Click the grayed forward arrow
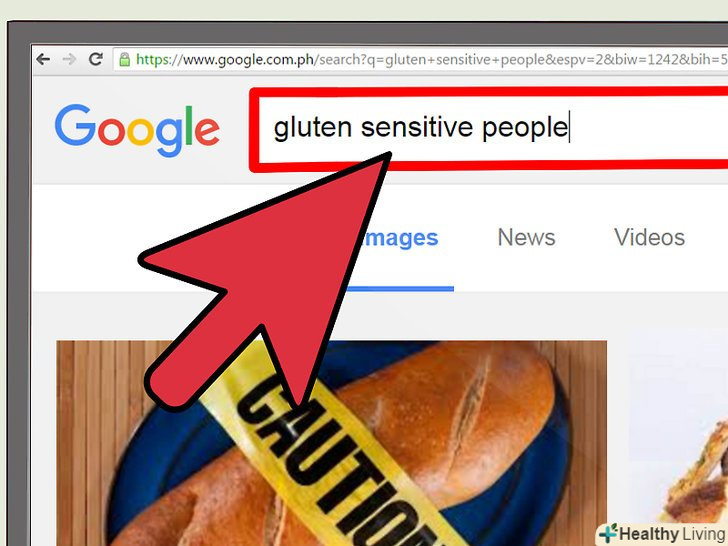This screenshot has width=728, height=546. [x=69, y=59]
